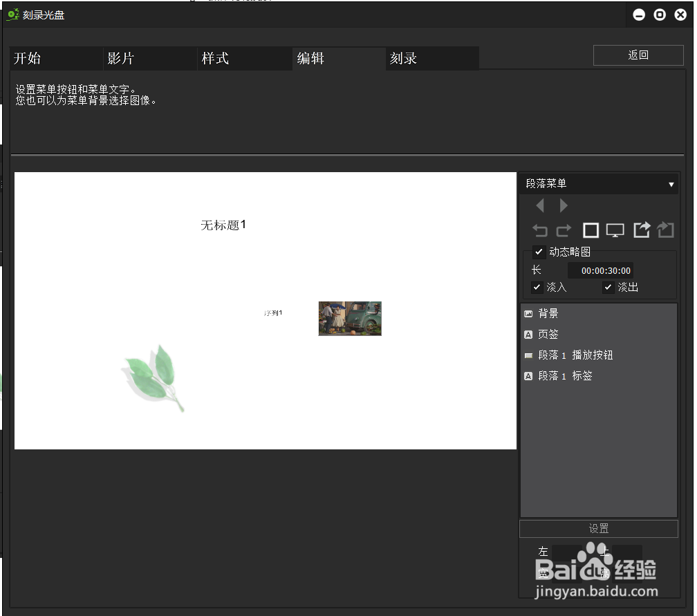Screen dimensions: 697x616
Task: Disable the 动态略图 checkbox
Action: tap(539, 252)
